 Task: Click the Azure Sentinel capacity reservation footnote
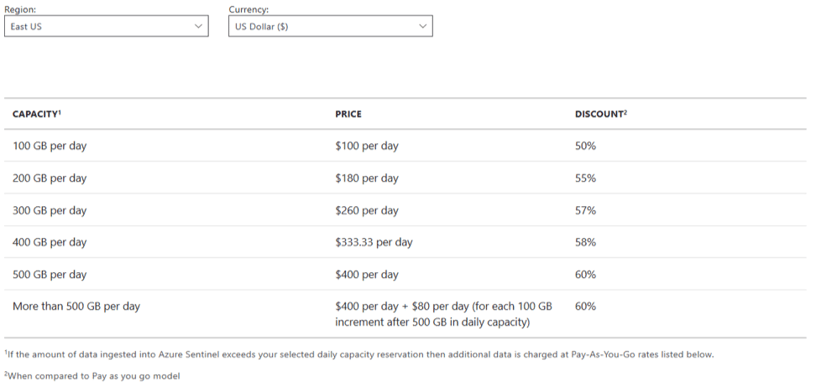pos(360,355)
